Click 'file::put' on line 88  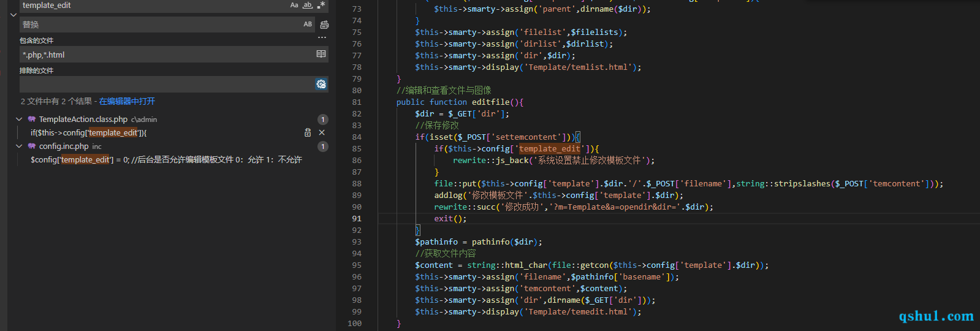coord(455,184)
